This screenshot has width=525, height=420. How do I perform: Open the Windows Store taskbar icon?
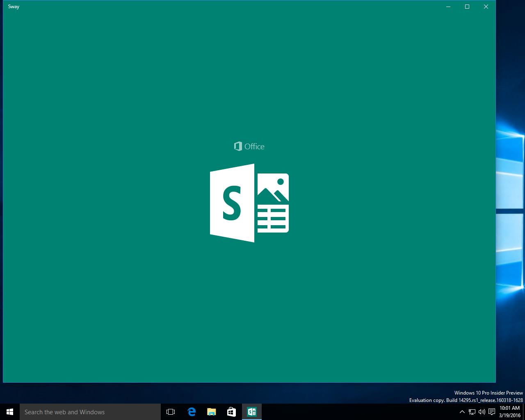coord(231,412)
